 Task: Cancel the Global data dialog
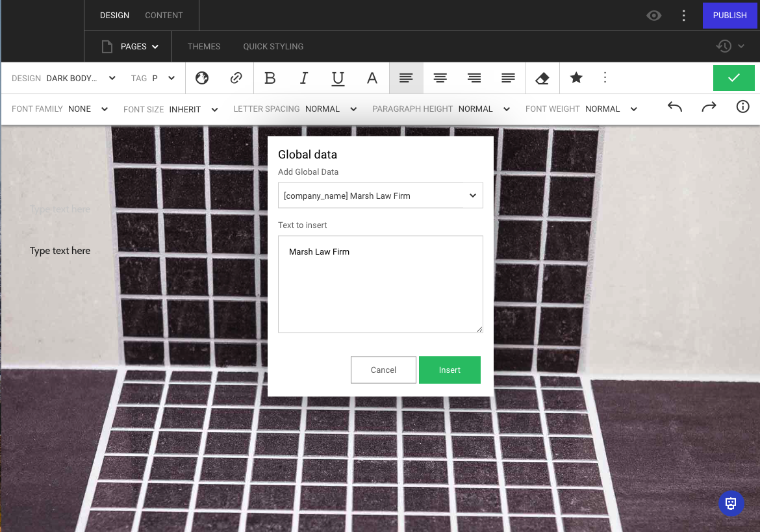click(x=383, y=370)
